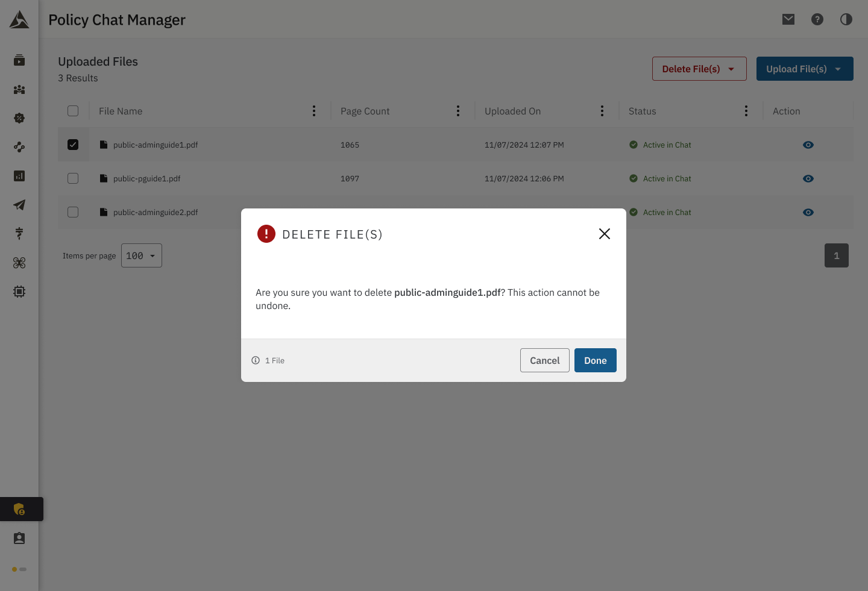Viewport: 868px width, 591px height.
Task: Expand the Upload File(s) dropdown
Action: [805, 69]
